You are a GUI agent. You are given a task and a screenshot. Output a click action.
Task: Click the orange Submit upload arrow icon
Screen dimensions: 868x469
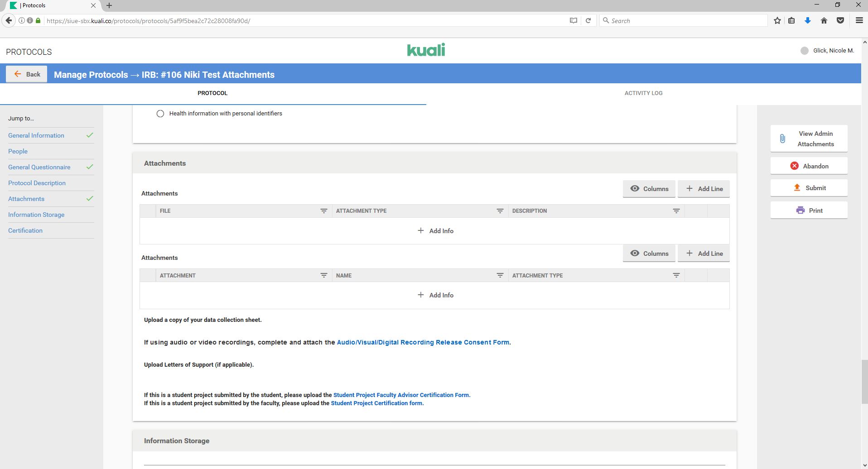click(797, 188)
